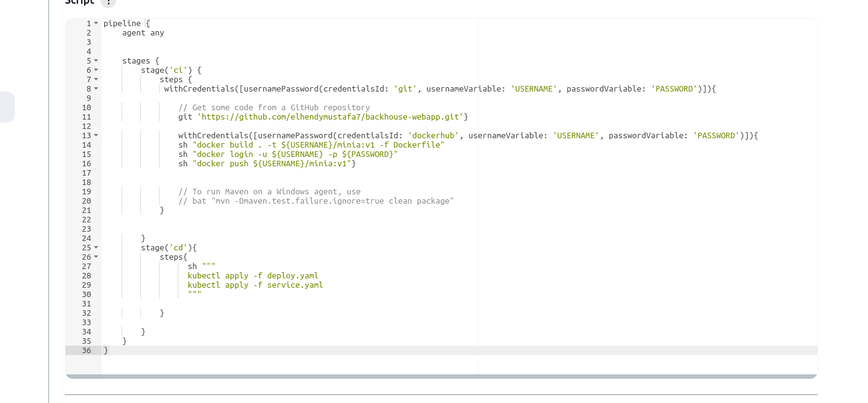Collapse the stages block at line 5

point(95,60)
